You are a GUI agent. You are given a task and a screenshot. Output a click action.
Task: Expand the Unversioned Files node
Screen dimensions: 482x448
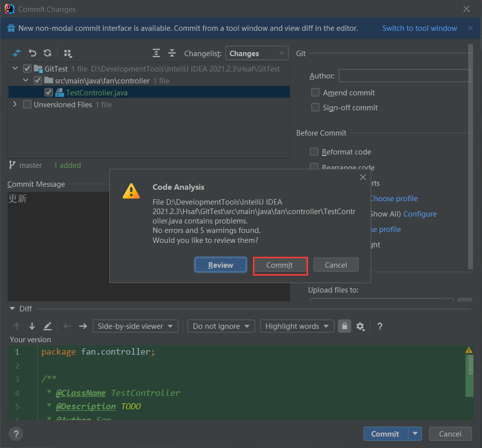(x=15, y=104)
